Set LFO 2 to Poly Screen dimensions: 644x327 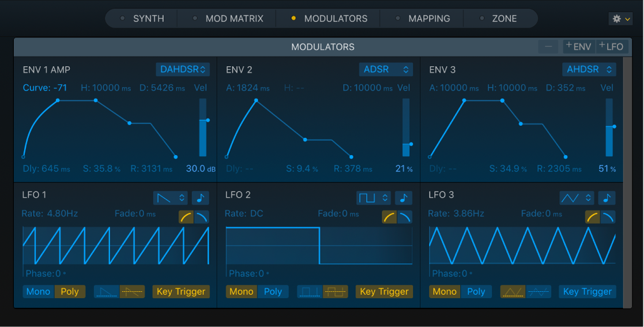pyautogui.click(x=273, y=292)
